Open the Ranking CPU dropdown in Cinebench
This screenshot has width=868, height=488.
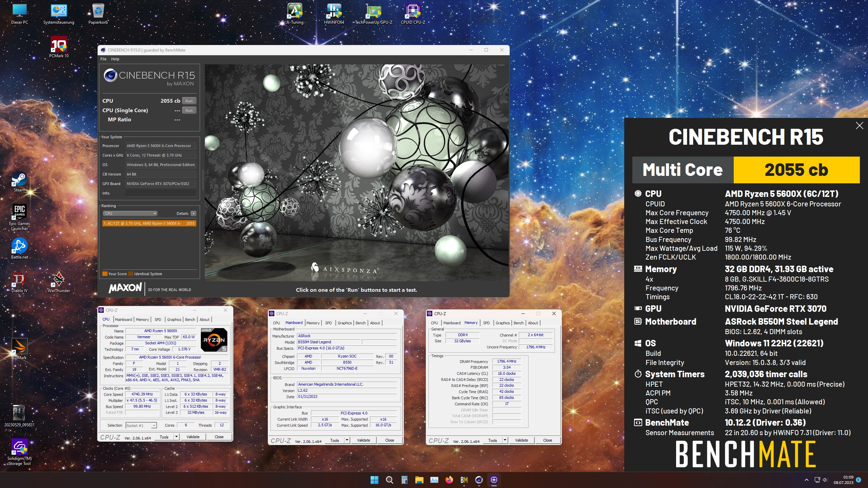tap(130, 213)
